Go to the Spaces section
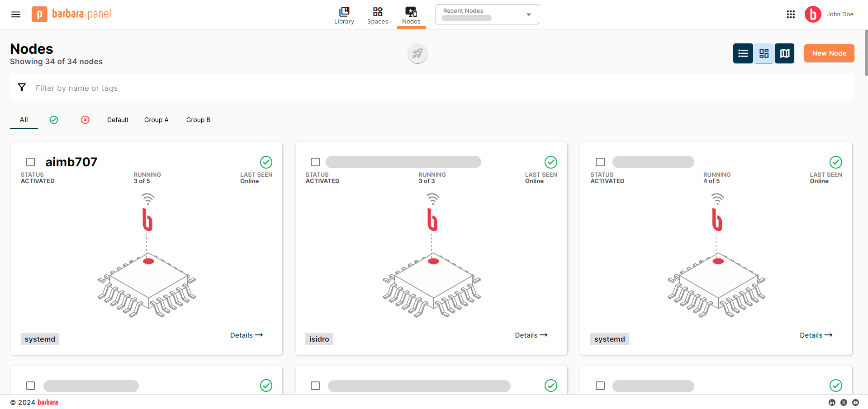The image size is (868, 409). [x=377, y=15]
